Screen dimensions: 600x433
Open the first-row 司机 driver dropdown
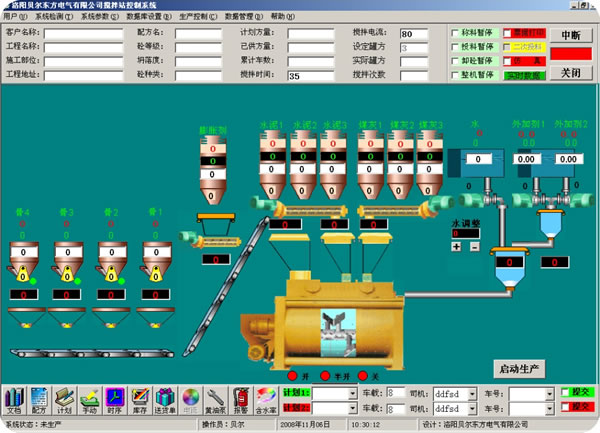[472, 394]
